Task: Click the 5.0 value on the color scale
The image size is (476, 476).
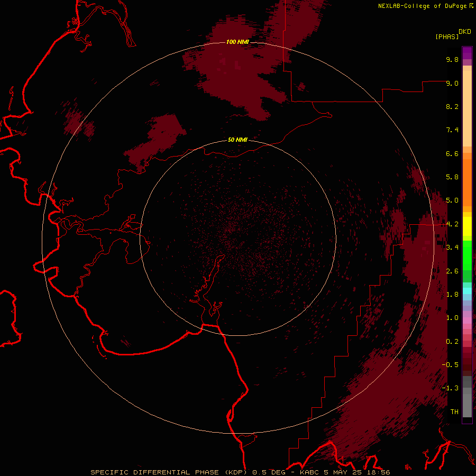Action: tap(452, 200)
